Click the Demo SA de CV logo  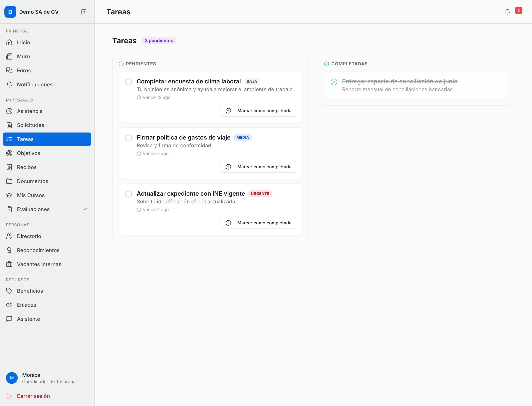tap(10, 12)
